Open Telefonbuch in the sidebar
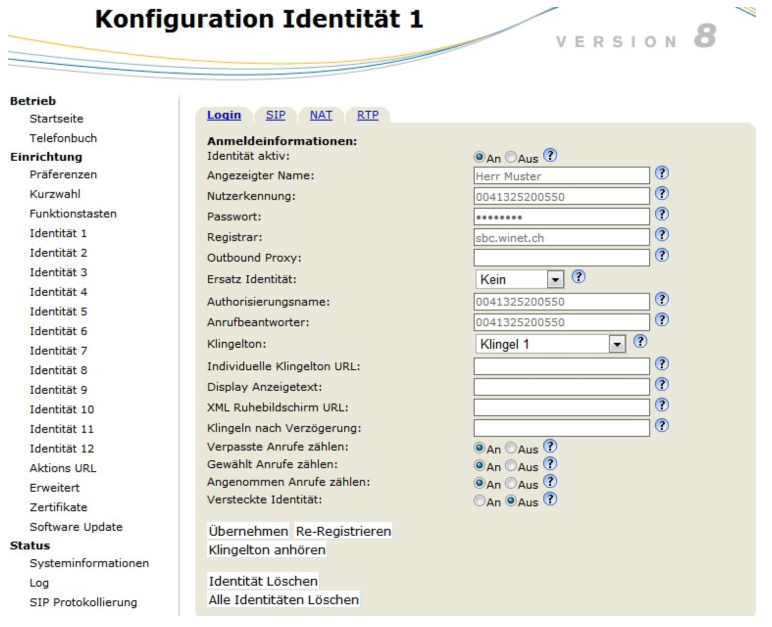772x627 pixels. click(63, 138)
